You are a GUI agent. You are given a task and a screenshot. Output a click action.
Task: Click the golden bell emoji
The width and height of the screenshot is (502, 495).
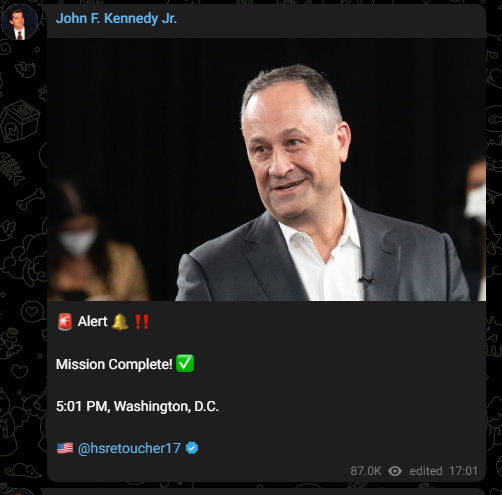pyautogui.click(x=120, y=322)
